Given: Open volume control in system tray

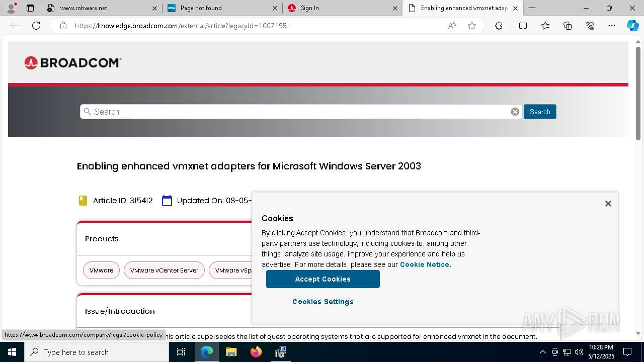Looking at the screenshot, I should pos(579,352).
